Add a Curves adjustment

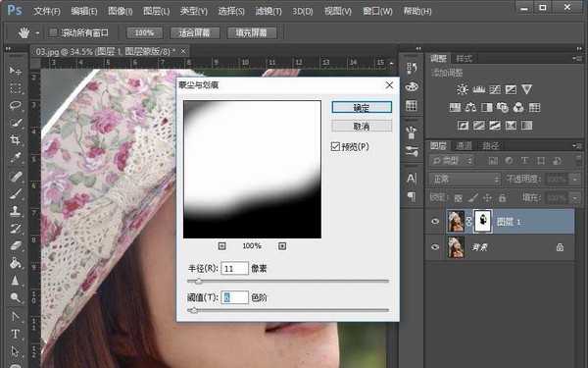[x=495, y=89]
